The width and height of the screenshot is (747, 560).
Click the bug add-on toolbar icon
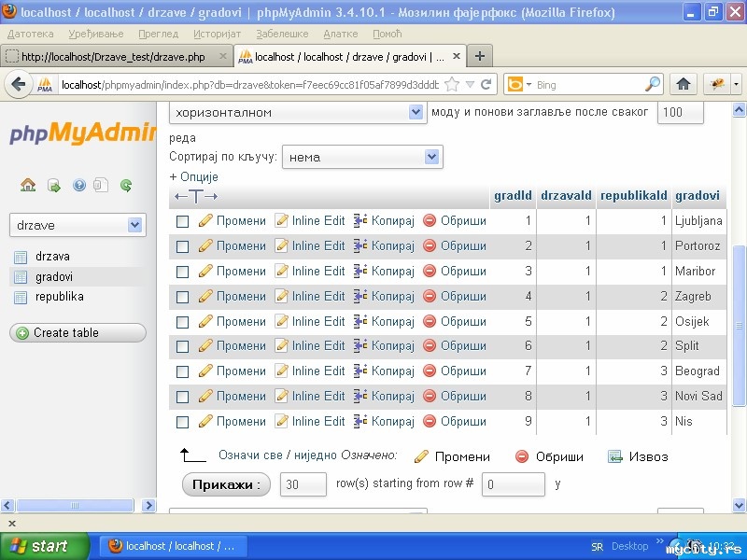[x=717, y=85]
